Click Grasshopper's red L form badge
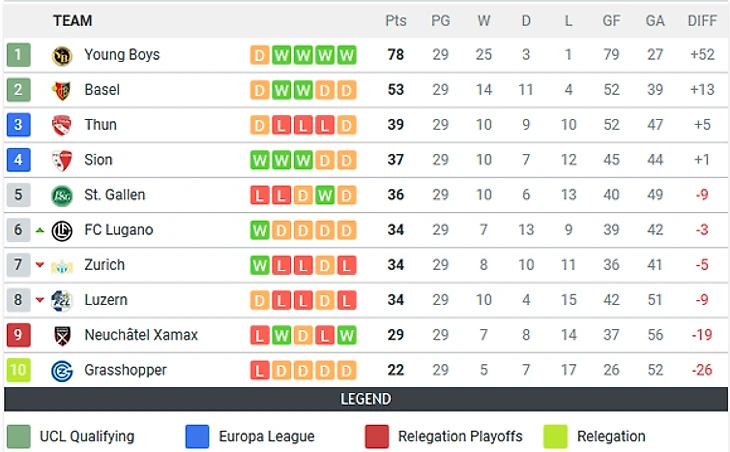The width and height of the screenshot is (730, 452). click(x=259, y=370)
